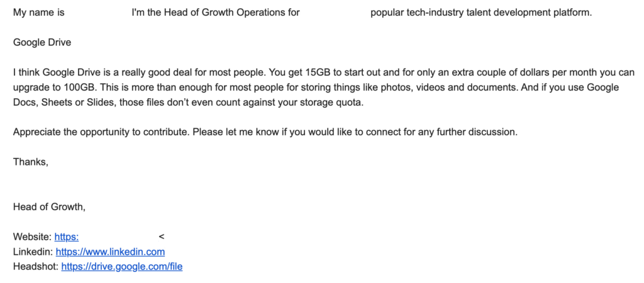This screenshot has width=644, height=283.
Task: Click the 'Website:' label
Action: [32, 237]
